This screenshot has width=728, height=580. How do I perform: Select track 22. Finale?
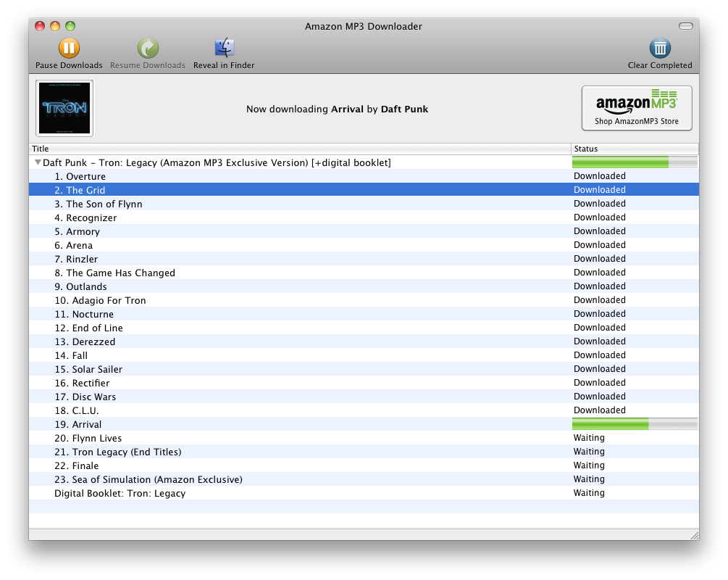(364, 465)
